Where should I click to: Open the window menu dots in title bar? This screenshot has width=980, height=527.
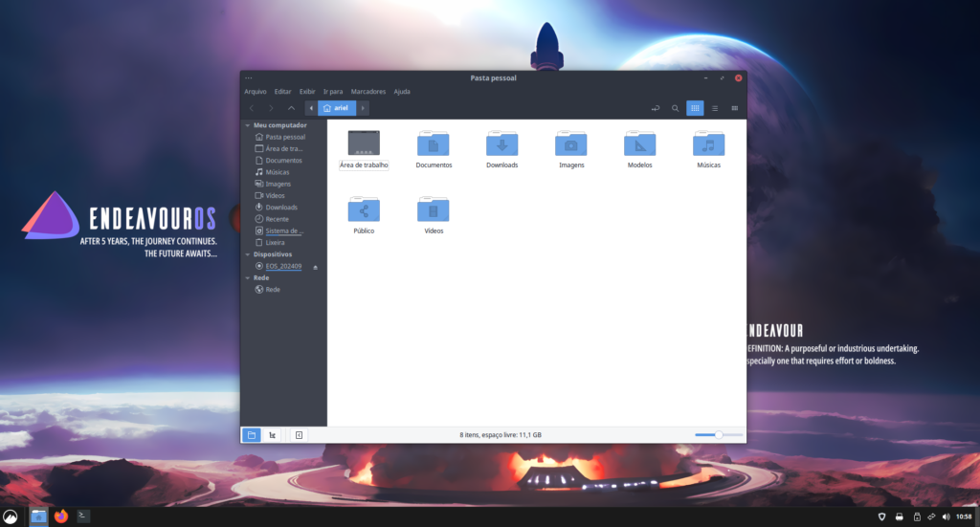[x=249, y=78]
